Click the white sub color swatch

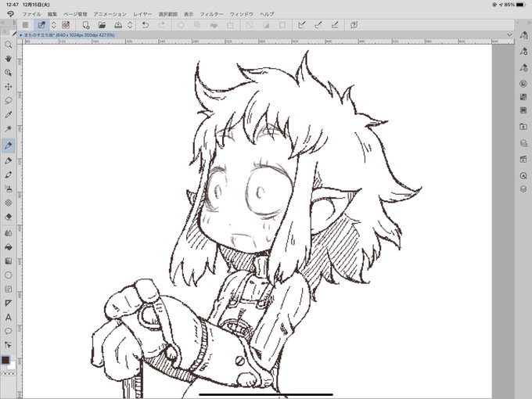click(x=12, y=366)
